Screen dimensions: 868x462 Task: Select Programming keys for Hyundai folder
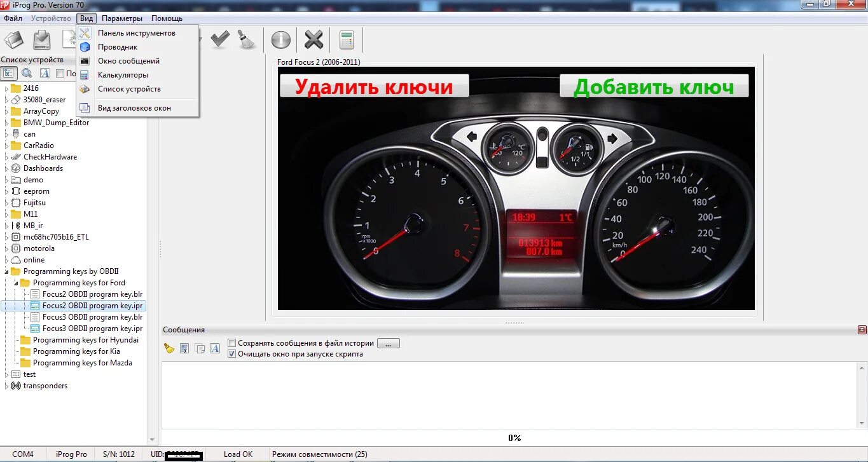click(x=85, y=340)
